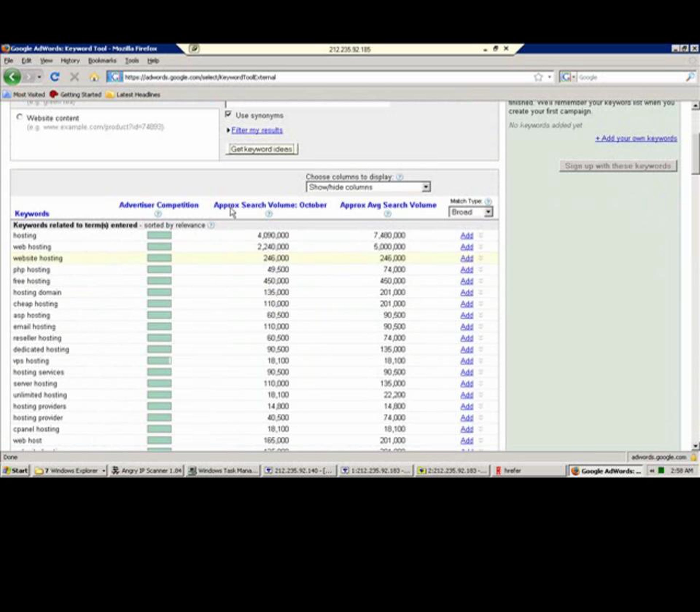Open the History menu
The image size is (700, 612).
(x=70, y=61)
